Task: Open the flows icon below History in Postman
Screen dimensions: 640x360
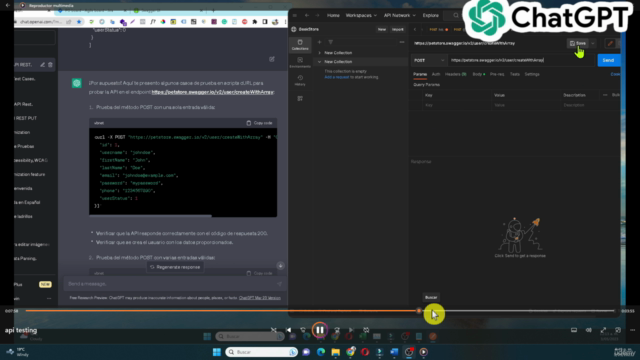Action: [x=300, y=98]
